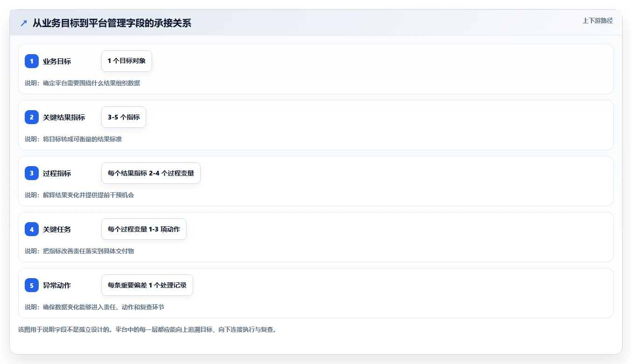Click the "每个过程变量 1-3 项动作" pill
Image resolution: width=632 pixels, height=364 pixels.
tap(144, 229)
